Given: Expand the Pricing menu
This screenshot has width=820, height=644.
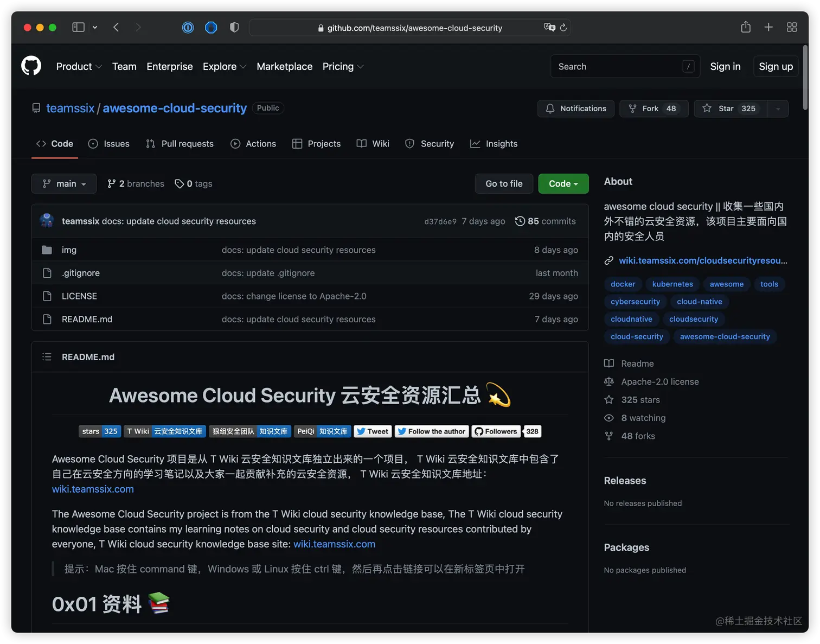Looking at the screenshot, I should [343, 67].
